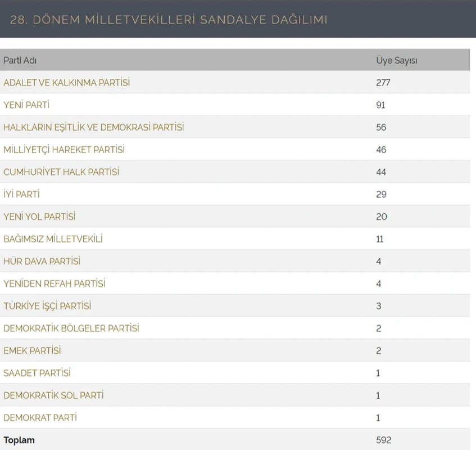
Task: Open HÜR DAVA PARTİSİ link
Action: pos(42,261)
